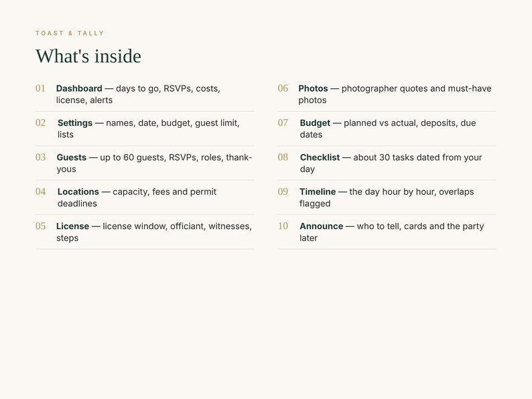
Task: Click the number 10 marker
Action: click(283, 226)
